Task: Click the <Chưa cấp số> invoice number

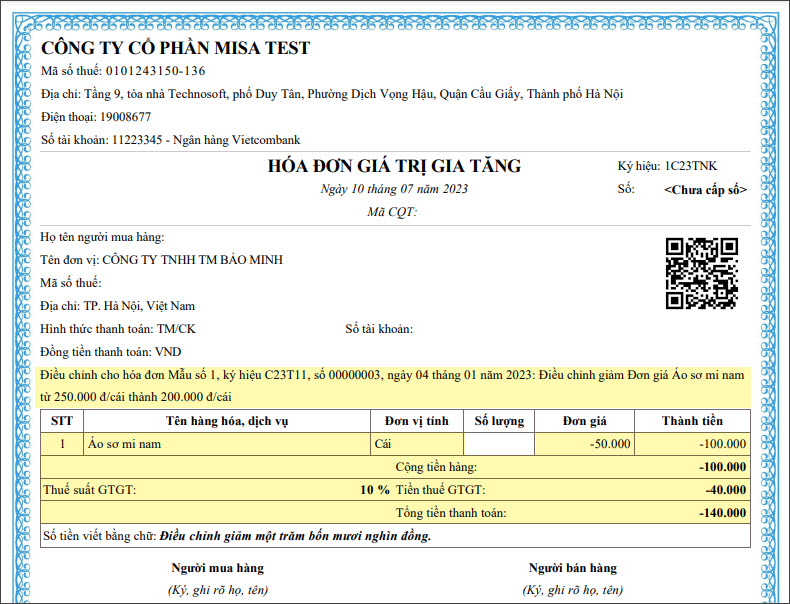Action: click(x=705, y=189)
